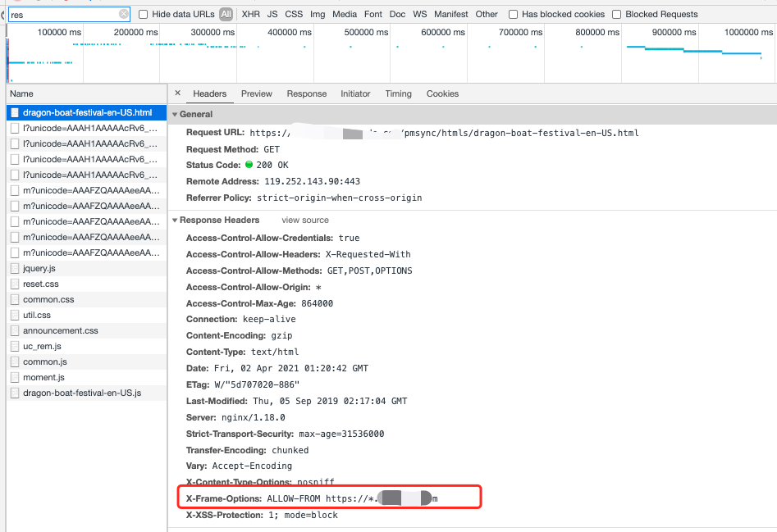Screen dimensions: 777x532
Task: Open the Response tab
Action: [x=307, y=93]
